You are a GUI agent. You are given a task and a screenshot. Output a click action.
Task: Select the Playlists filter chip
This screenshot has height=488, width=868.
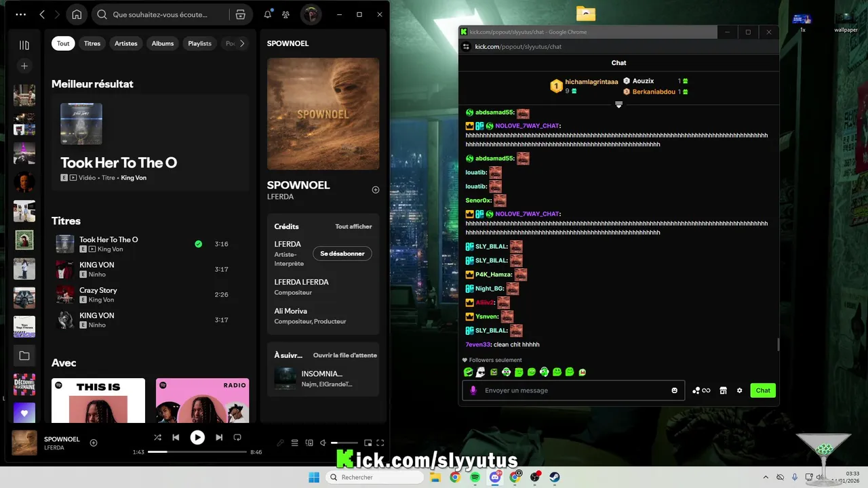pyautogui.click(x=200, y=43)
